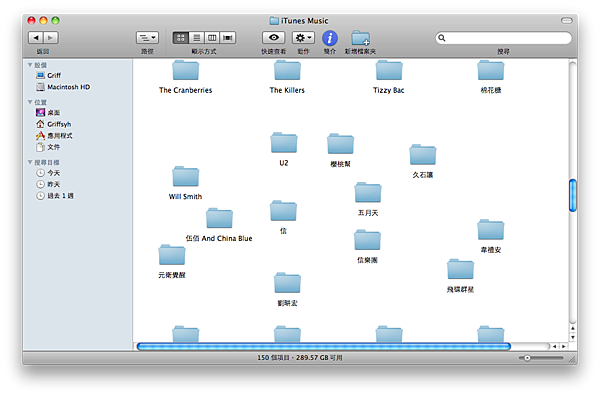
Task: Switch to list view mode
Action: click(x=196, y=37)
